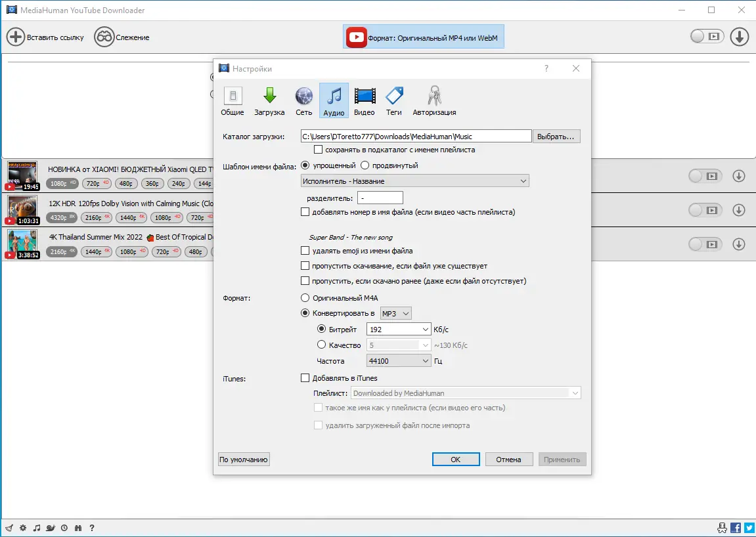
Task: Check удалять emoji из имени файла
Action: click(x=305, y=251)
